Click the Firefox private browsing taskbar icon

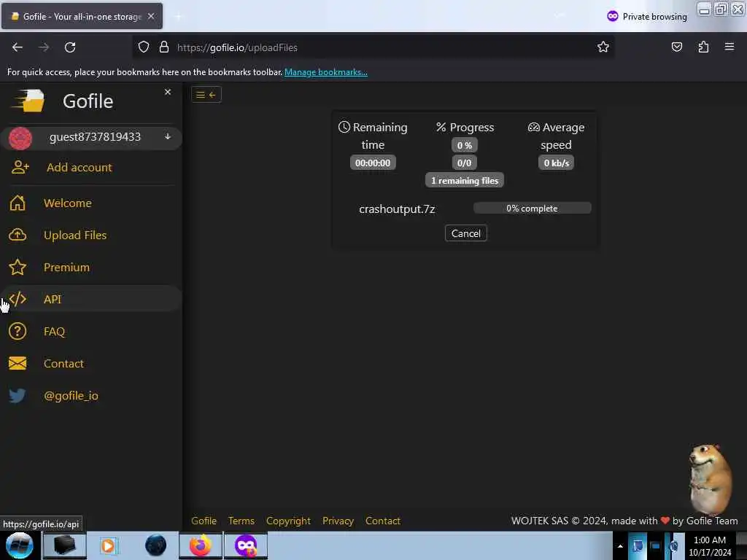(246, 545)
